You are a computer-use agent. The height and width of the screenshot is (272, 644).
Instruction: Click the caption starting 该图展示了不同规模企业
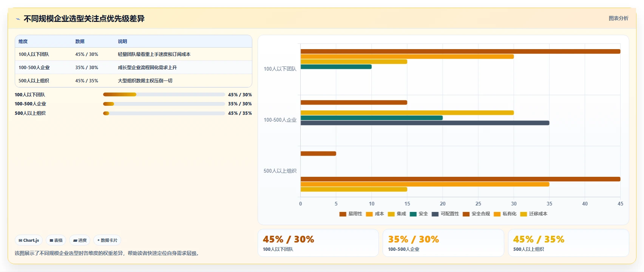[107, 253]
